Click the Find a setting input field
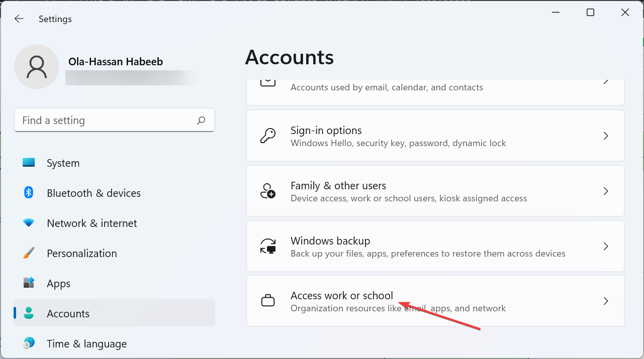 (x=101, y=120)
